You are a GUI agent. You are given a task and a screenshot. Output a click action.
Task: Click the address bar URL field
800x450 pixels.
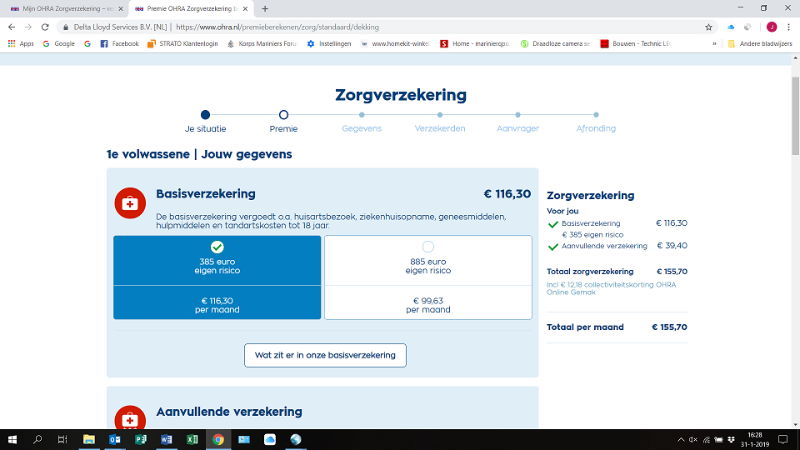pos(400,27)
